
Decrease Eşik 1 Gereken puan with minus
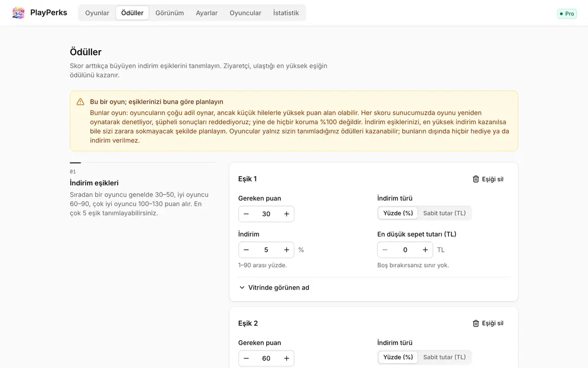[x=247, y=214]
